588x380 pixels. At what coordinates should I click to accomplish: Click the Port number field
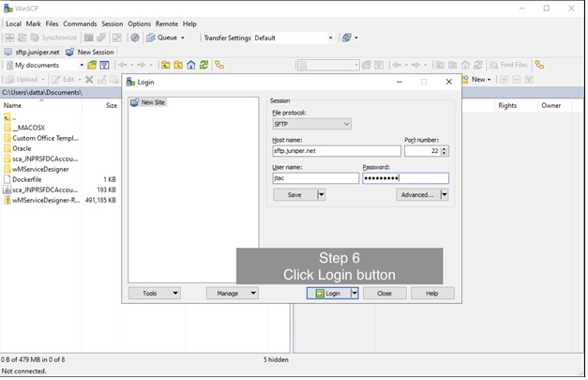pyautogui.click(x=423, y=151)
